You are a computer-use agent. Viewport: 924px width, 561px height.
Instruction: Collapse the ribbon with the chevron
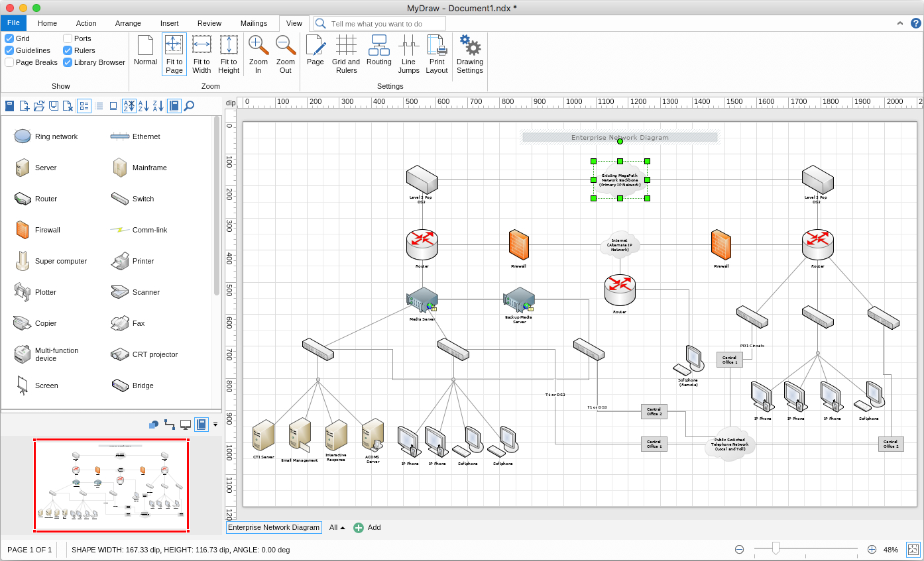click(x=900, y=23)
